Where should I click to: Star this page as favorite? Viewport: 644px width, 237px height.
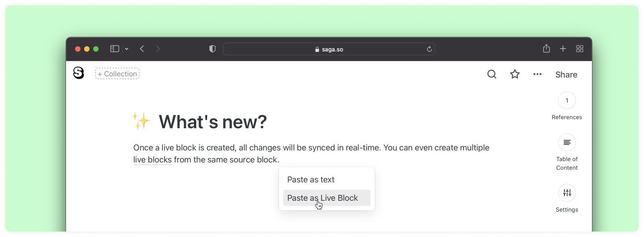pyautogui.click(x=515, y=74)
